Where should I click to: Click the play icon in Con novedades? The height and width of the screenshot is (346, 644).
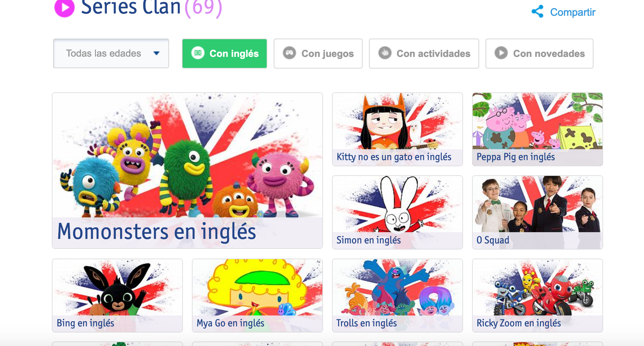pyautogui.click(x=501, y=53)
